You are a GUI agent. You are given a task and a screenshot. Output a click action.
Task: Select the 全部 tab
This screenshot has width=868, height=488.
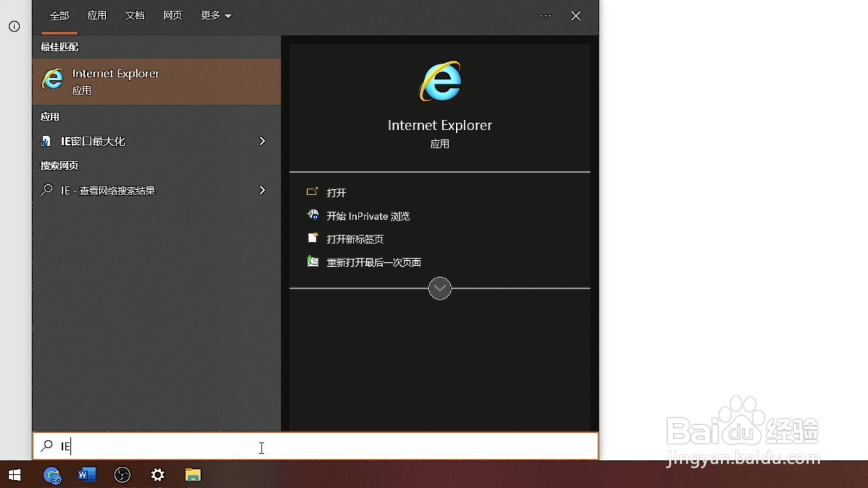tap(60, 16)
